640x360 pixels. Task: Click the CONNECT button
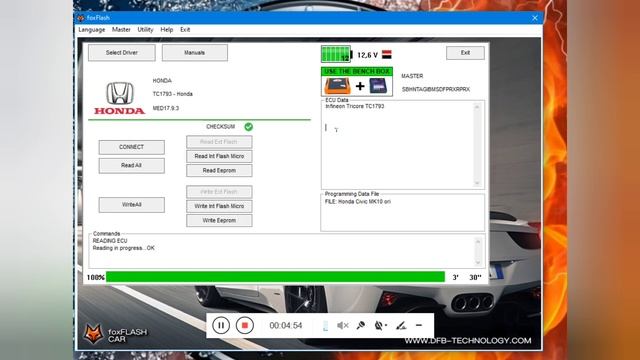pos(131,147)
